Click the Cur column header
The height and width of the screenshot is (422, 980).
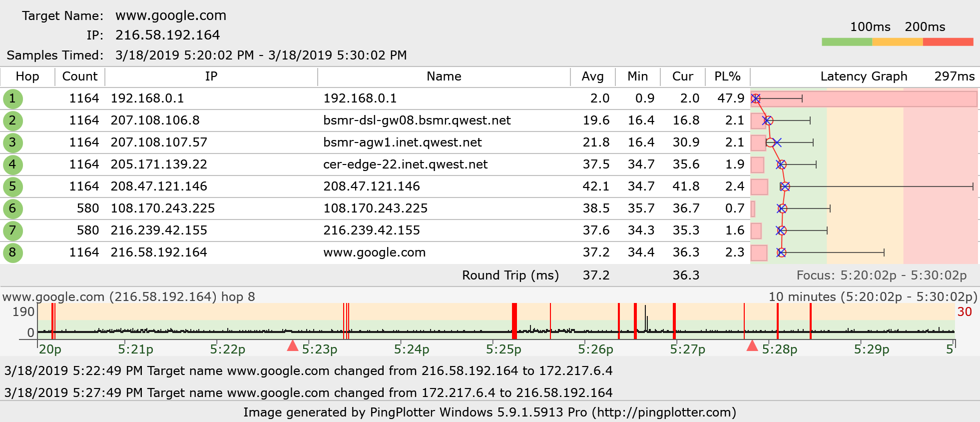[683, 76]
